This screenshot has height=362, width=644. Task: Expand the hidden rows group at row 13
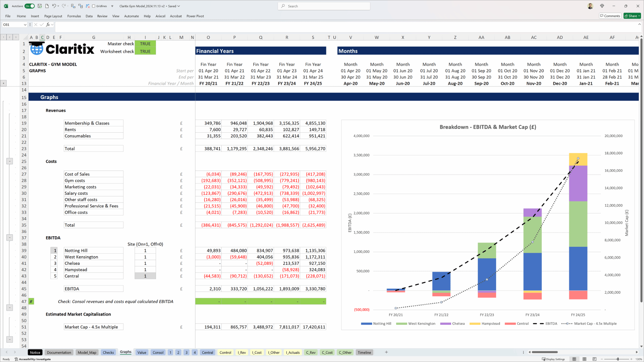[x=3, y=83]
